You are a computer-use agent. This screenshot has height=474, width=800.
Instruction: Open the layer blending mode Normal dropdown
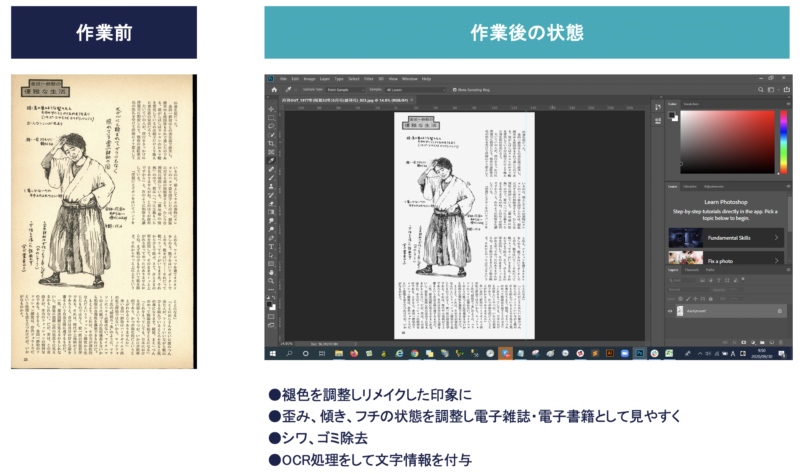(687, 289)
